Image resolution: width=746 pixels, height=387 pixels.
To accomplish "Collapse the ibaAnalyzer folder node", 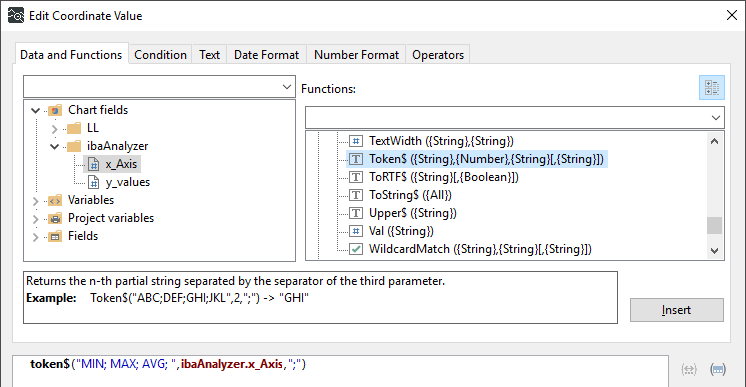I will (54, 146).
